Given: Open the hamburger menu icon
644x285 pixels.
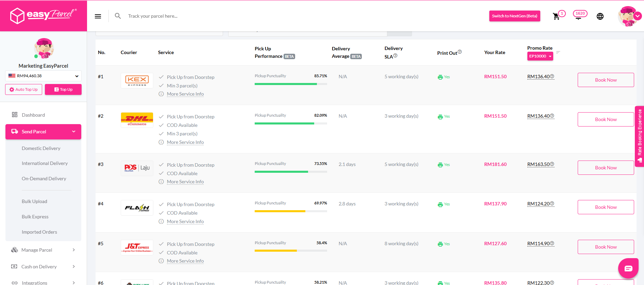Looking at the screenshot, I should (98, 16).
